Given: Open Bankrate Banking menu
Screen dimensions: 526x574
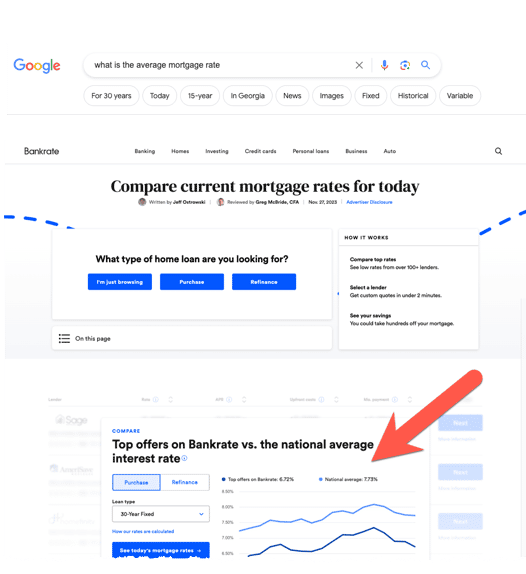Looking at the screenshot, I should click(x=145, y=151).
